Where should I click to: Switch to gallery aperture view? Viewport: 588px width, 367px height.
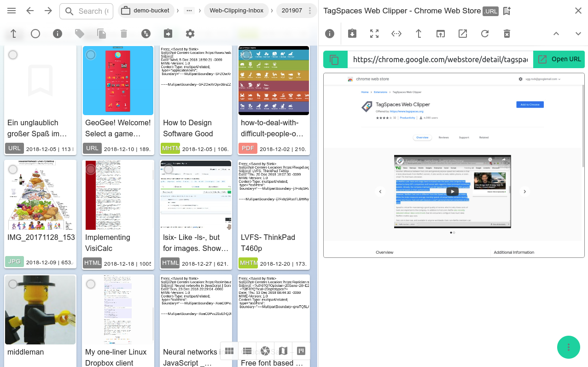coord(265,351)
